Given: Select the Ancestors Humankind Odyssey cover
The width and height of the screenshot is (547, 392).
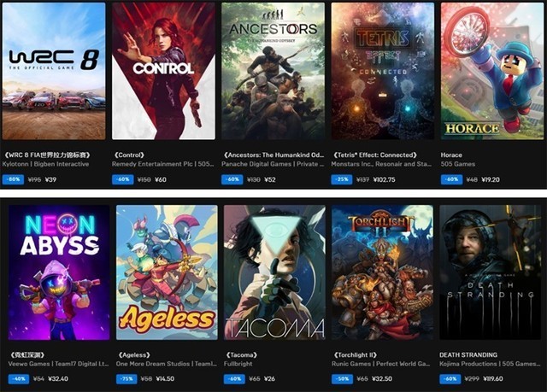Looking at the screenshot, I should click(273, 71).
